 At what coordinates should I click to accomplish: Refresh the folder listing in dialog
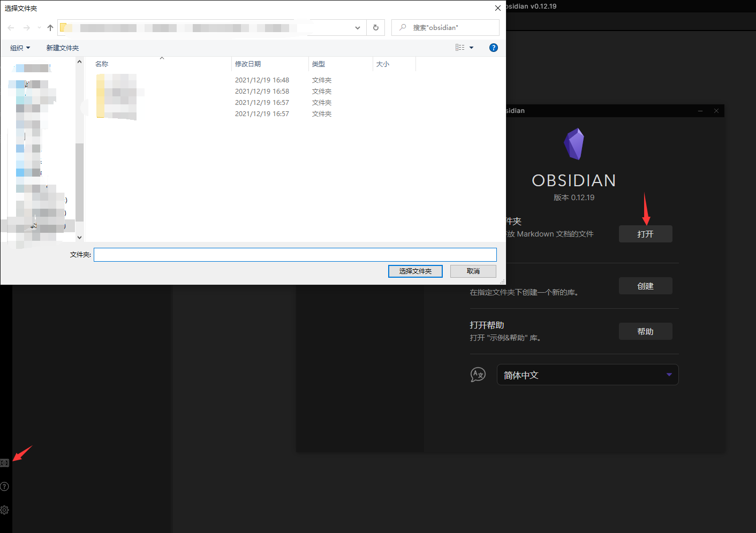coord(376,28)
